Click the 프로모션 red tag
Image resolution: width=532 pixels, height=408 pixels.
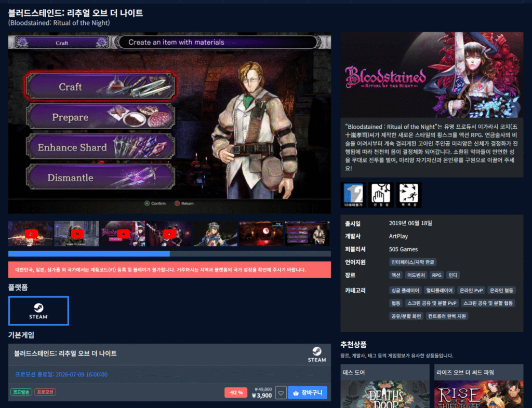click(45, 392)
